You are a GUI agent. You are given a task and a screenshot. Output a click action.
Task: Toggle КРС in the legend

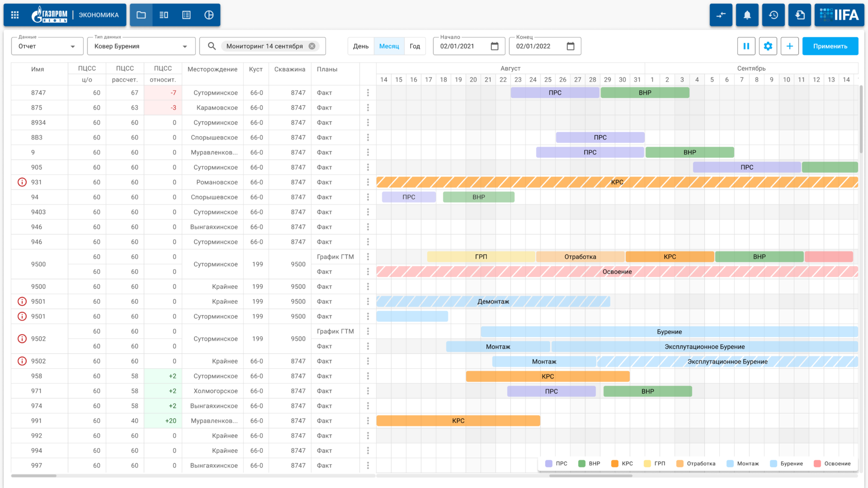622,464
